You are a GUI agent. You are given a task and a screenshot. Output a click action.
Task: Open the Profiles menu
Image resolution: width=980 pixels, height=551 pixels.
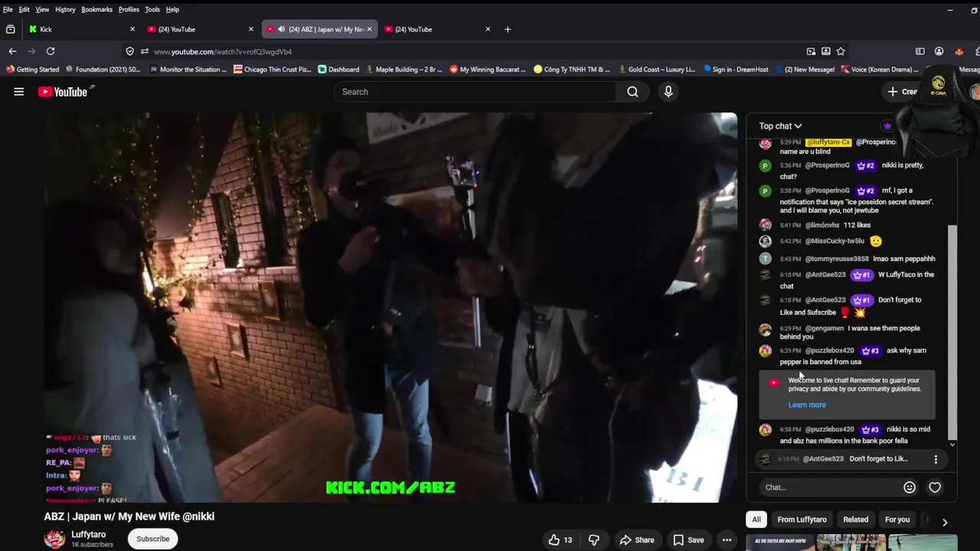coord(129,9)
